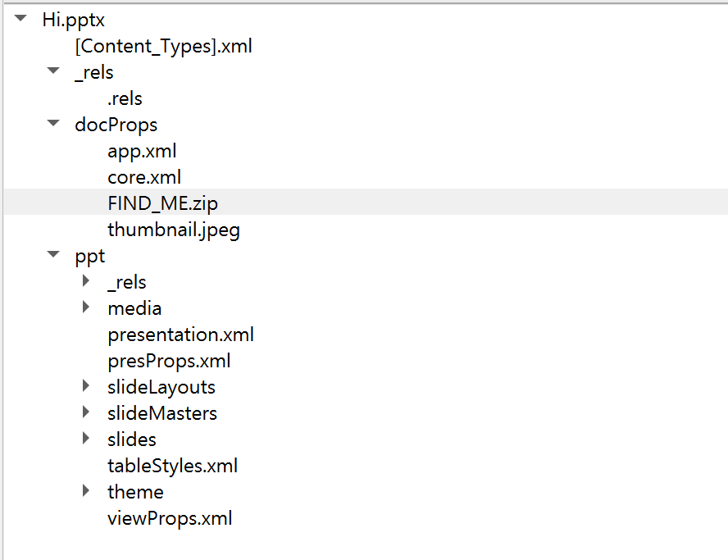
Task: Select [Content_Types].xml file
Action: coord(163,46)
